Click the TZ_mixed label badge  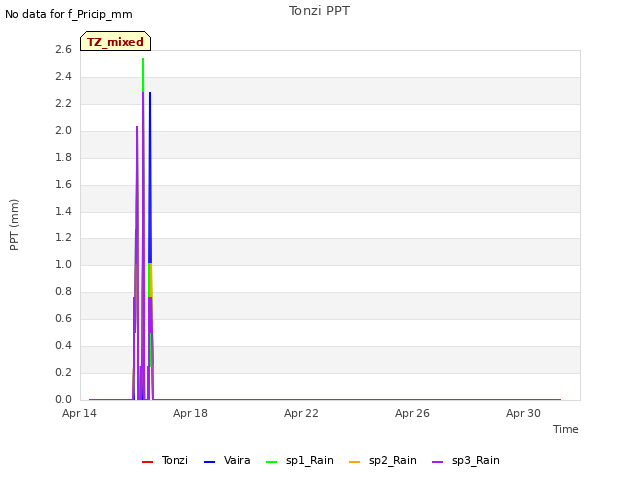pos(116,41)
